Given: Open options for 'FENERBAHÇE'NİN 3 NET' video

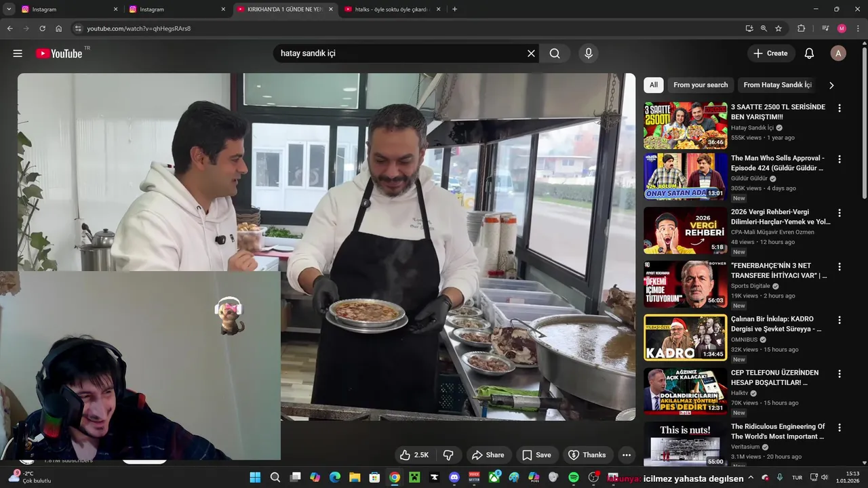Looking at the screenshot, I should [840, 267].
